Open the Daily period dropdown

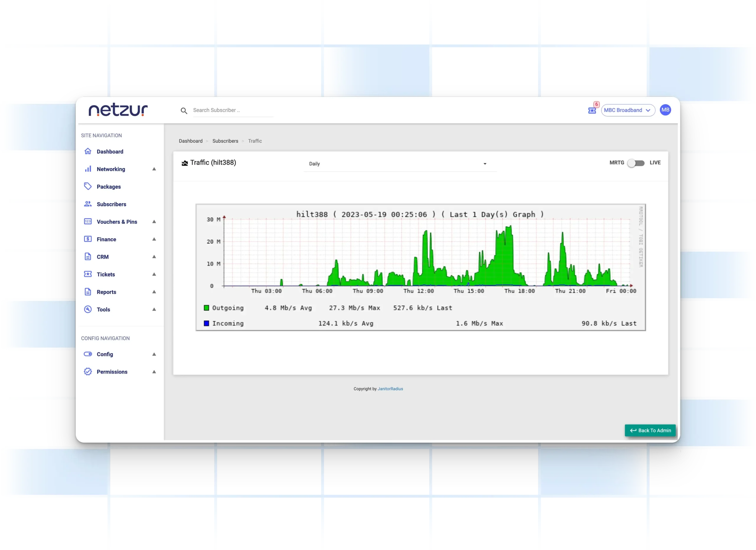(x=400, y=163)
